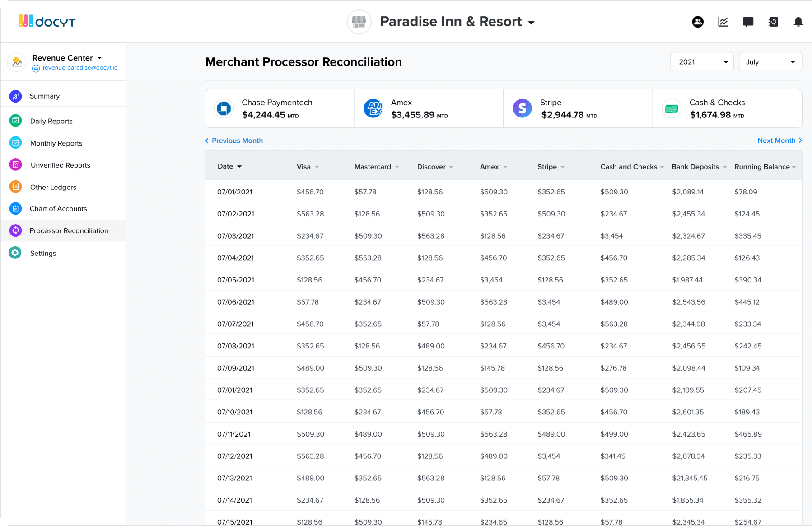The height and width of the screenshot is (526, 812).
Task: Click the sync documents icon in header
Action: tap(773, 22)
